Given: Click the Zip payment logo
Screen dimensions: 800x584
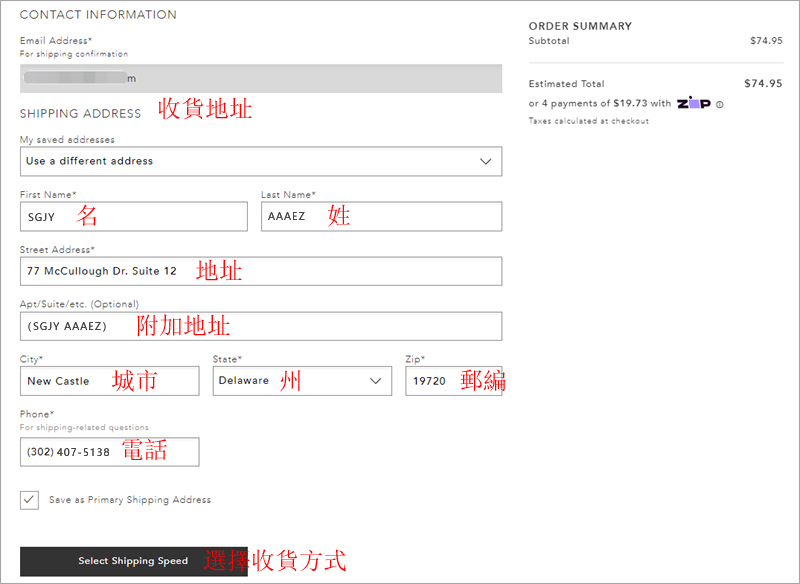Looking at the screenshot, I should (693, 103).
